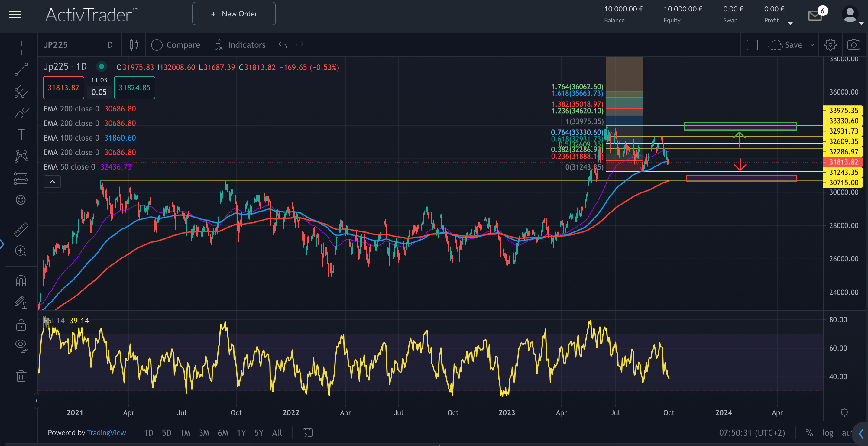Switch to the 1Y timeframe tab
The height and width of the screenshot is (446, 868).
[x=241, y=433]
